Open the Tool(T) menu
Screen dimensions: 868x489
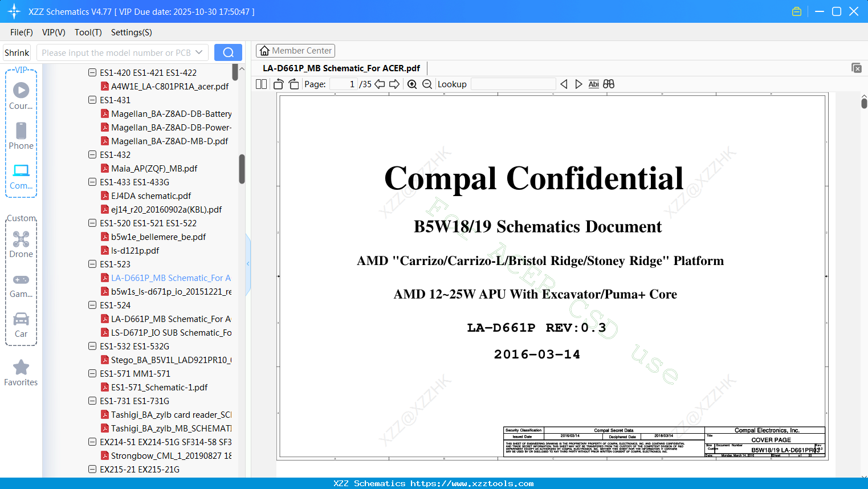click(x=88, y=32)
